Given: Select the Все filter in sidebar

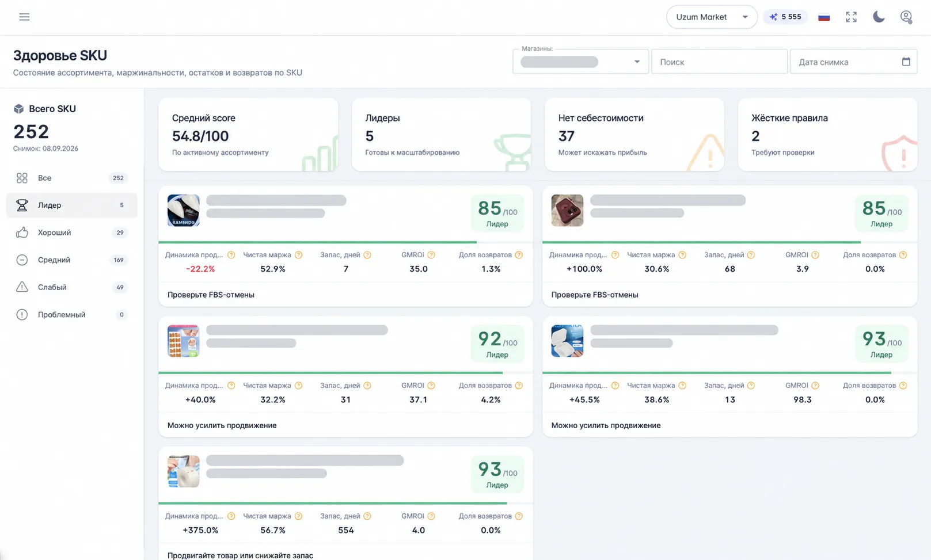Looking at the screenshot, I should pos(71,178).
